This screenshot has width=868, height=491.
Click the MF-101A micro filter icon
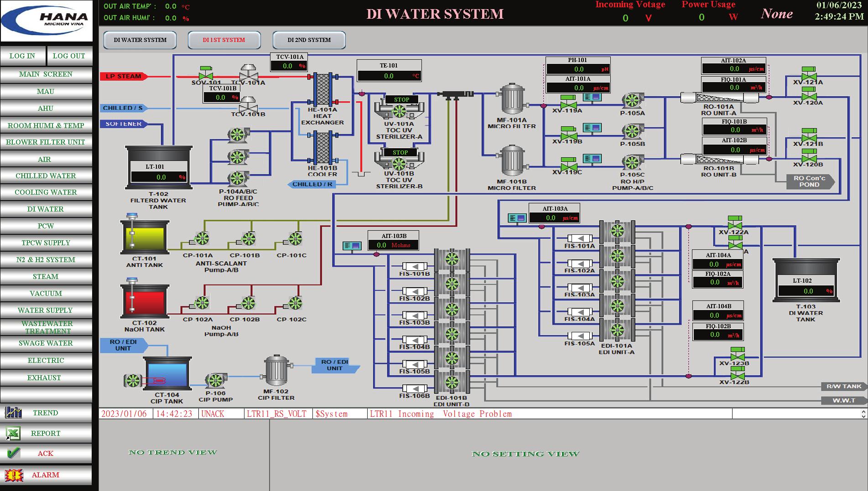coord(512,99)
